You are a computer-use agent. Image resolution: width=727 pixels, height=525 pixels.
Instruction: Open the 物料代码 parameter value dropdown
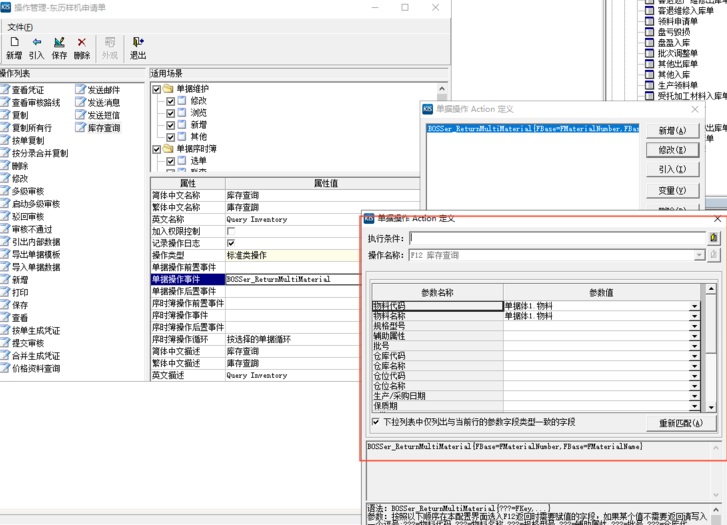(694, 306)
